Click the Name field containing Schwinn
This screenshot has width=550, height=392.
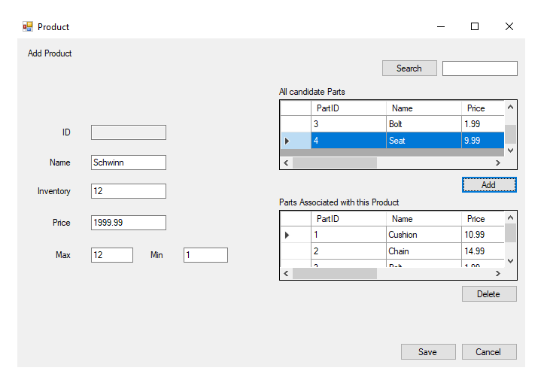(129, 163)
